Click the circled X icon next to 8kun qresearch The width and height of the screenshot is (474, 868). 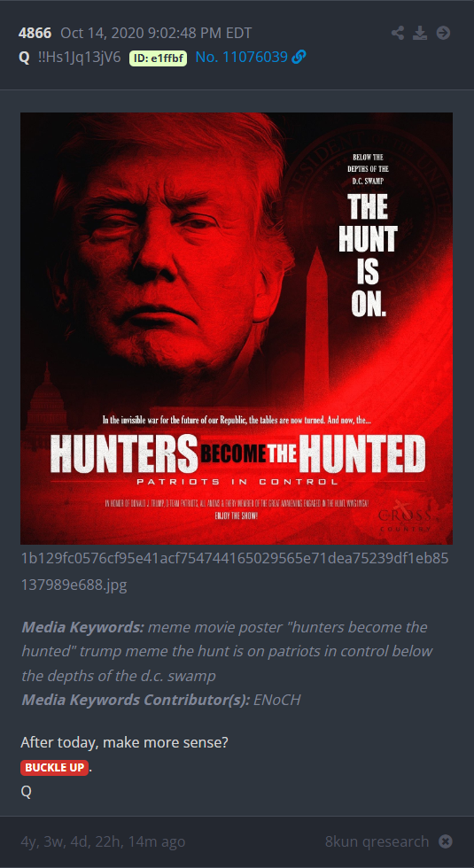click(x=445, y=841)
